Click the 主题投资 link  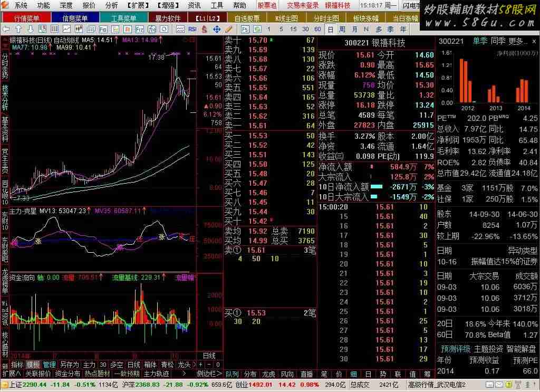[x=488, y=349]
